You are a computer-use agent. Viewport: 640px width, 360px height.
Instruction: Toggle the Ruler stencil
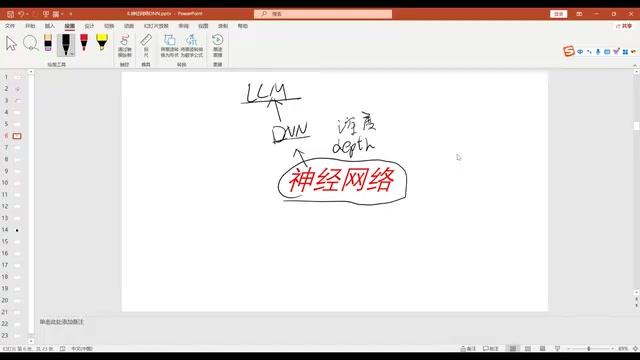click(x=146, y=46)
